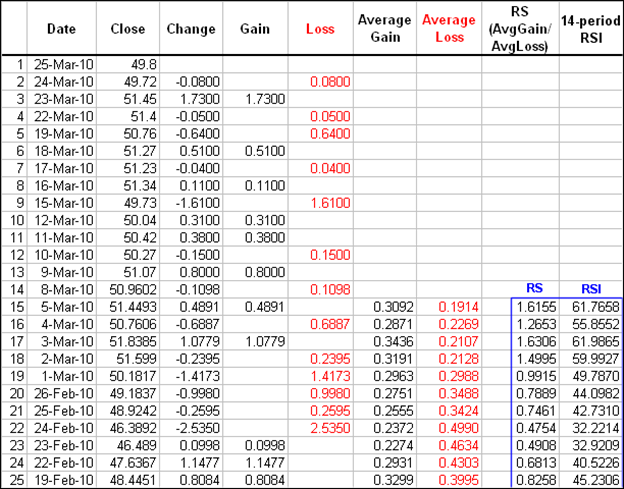Select row number 15
The height and width of the screenshot is (489, 624).
pyautogui.click(x=17, y=307)
